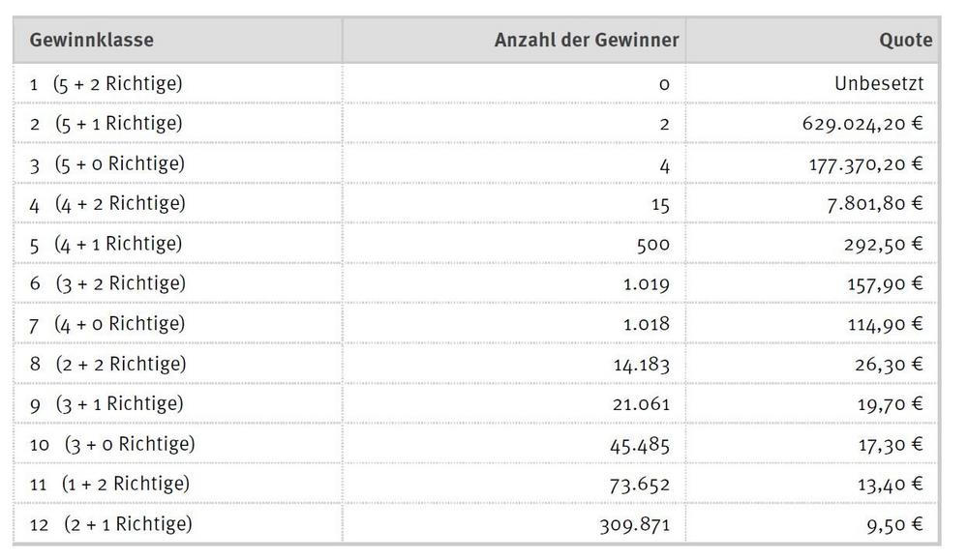Screen dimensions: 968x560
Task: Select the 177.370,20 € quote cell
Action: [x=866, y=164]
